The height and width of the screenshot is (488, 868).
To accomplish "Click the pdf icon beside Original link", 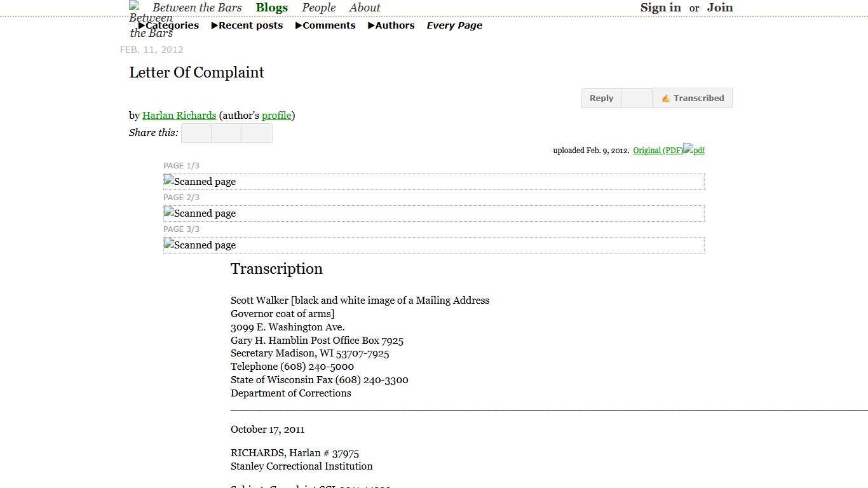I will click(x=694, y=150).
